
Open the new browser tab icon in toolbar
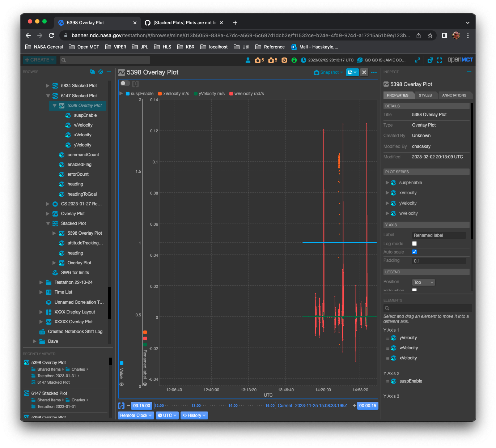pos(430,60)
